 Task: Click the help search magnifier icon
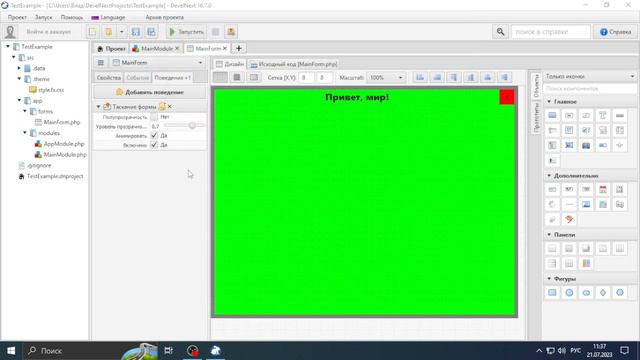point(500,32)
